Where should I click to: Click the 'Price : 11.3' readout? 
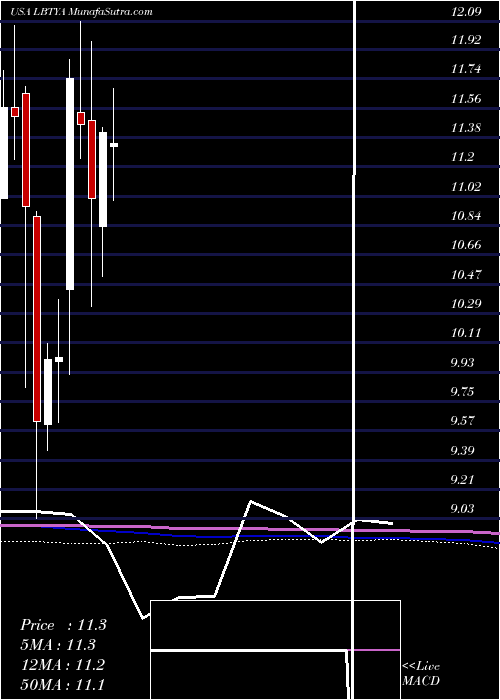[63, 625]
